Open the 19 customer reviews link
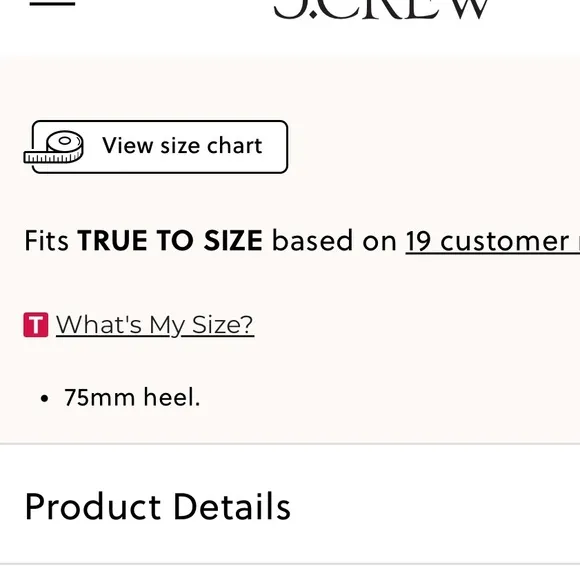Image resolution: width=580 pixels, height=580 pixels. [x=493, y=241]
